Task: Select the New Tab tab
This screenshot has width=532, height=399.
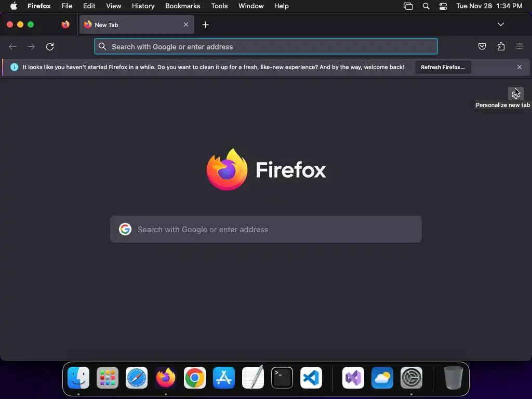Action: [137, 24]
